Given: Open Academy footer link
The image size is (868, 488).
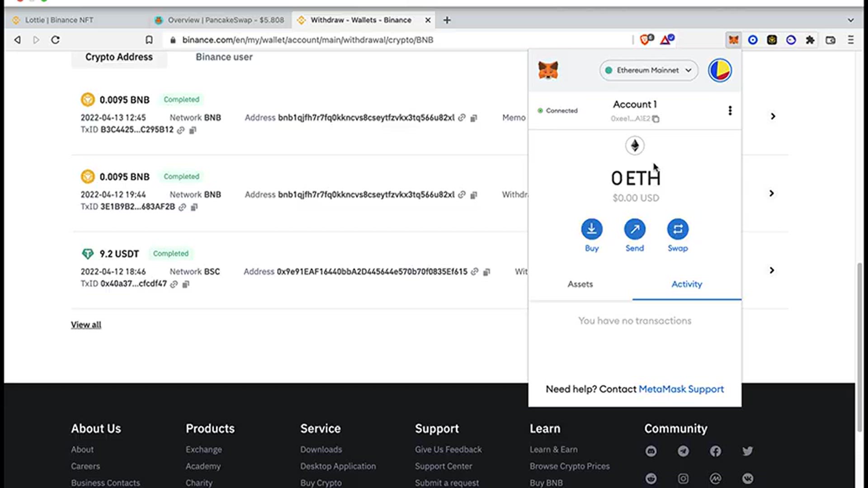Looking at the screenshot, I should pos(203,466).
